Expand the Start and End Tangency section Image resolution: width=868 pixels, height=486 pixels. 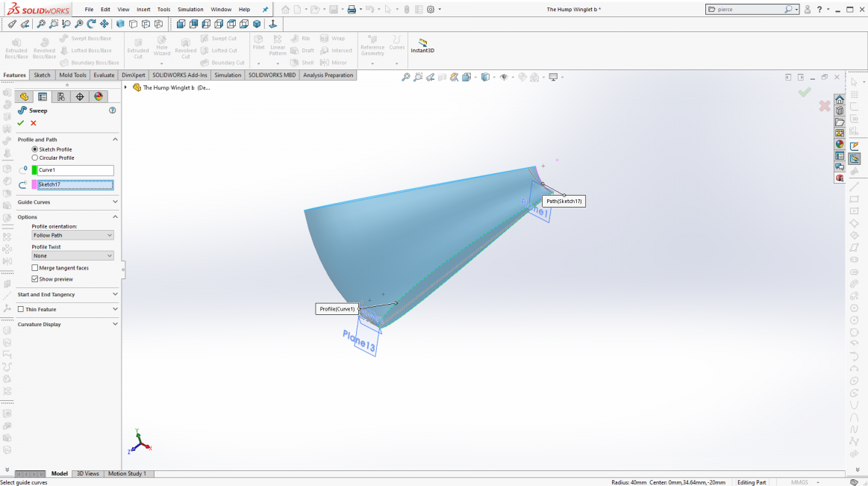[x=67, y=294]
